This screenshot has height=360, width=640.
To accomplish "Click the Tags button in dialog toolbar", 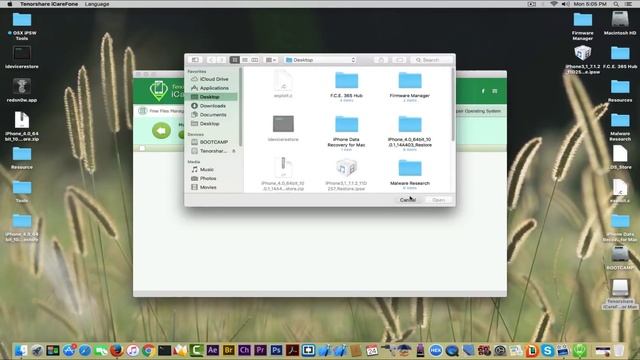I will [400, 60].
